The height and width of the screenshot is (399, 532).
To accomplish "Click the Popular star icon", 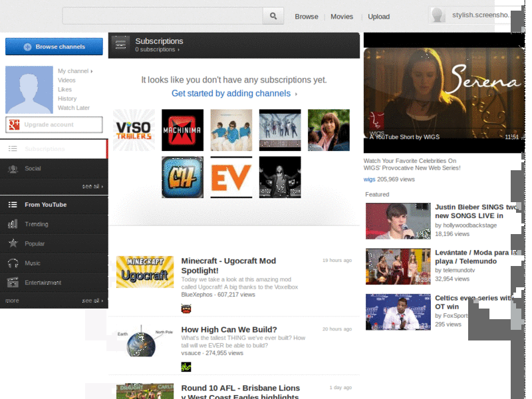I will [x=13, y=243].
